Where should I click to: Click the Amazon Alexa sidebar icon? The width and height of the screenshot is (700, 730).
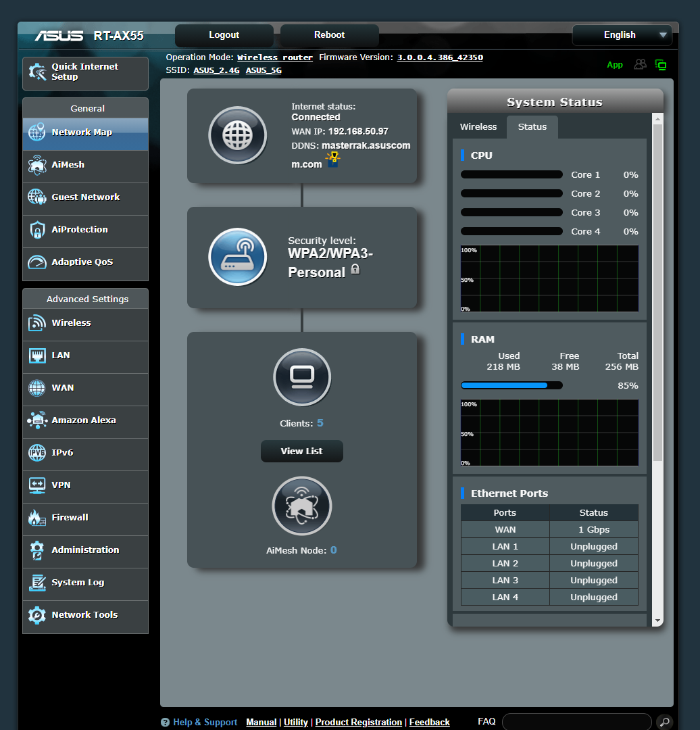[x=36, y=420]
